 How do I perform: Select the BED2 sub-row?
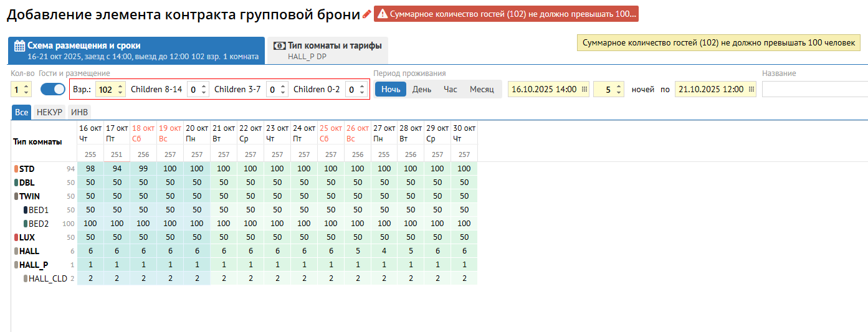[245, 224]
